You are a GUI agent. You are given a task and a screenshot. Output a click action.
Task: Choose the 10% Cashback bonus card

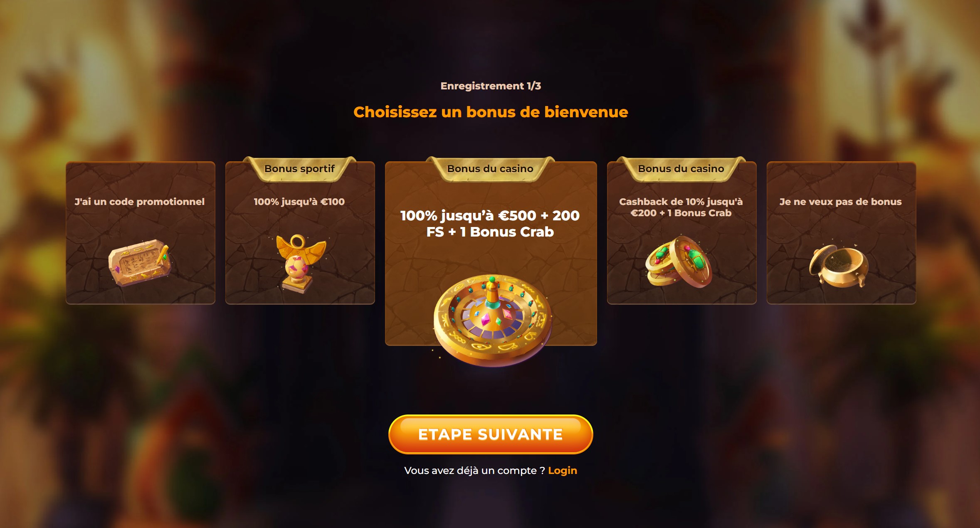point(682,233)
